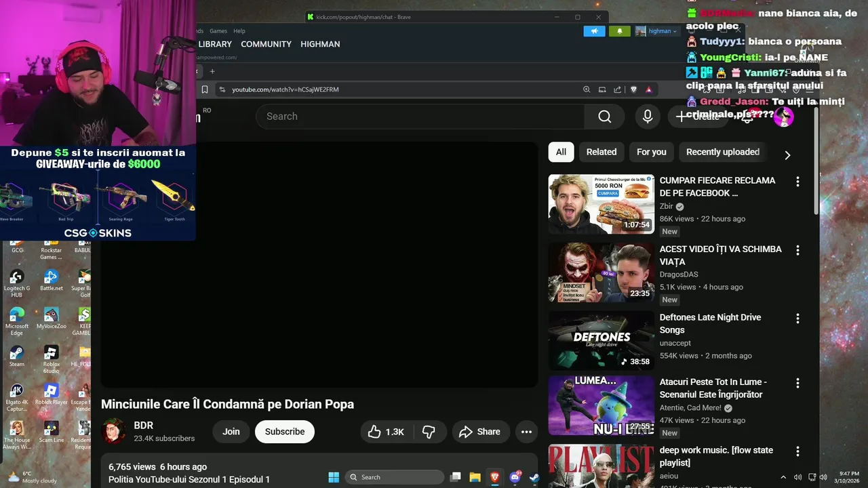Open the Atentie, Cad Mere! video thumbnail
The width and height of the screenshot is (868, 488).
tap(601, 405)
